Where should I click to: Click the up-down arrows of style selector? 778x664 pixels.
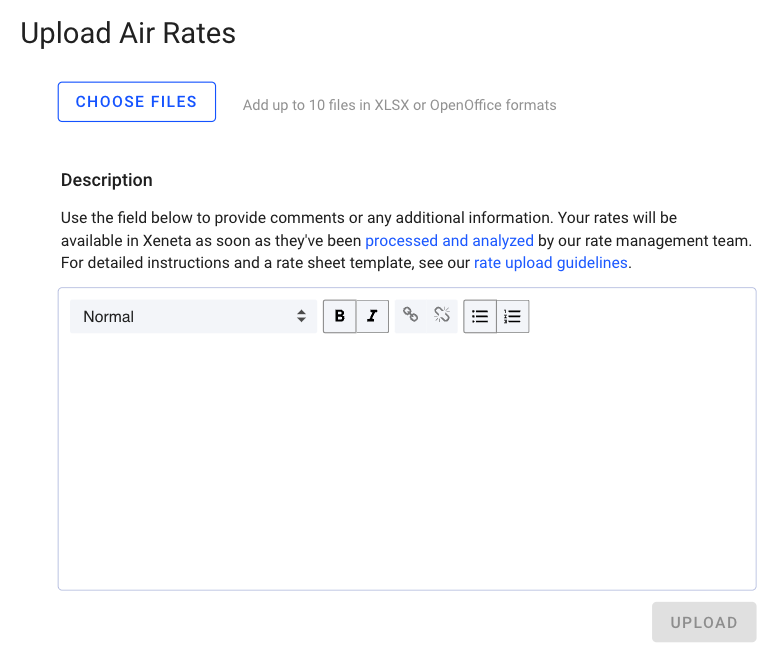301,316
